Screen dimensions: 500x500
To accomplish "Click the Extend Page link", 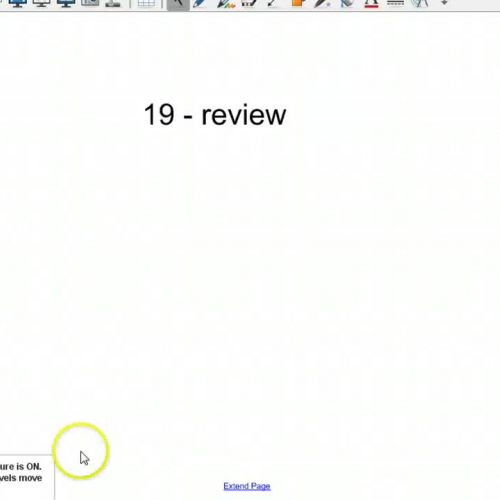I will point(247,486).
